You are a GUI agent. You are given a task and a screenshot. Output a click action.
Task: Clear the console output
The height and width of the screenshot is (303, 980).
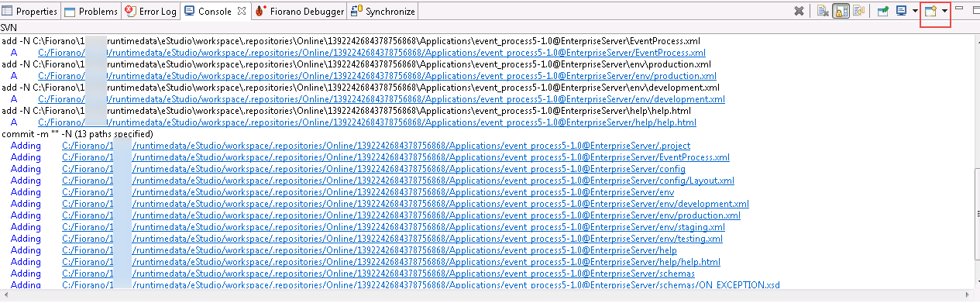pyautogui.click(x=822, y=11)
